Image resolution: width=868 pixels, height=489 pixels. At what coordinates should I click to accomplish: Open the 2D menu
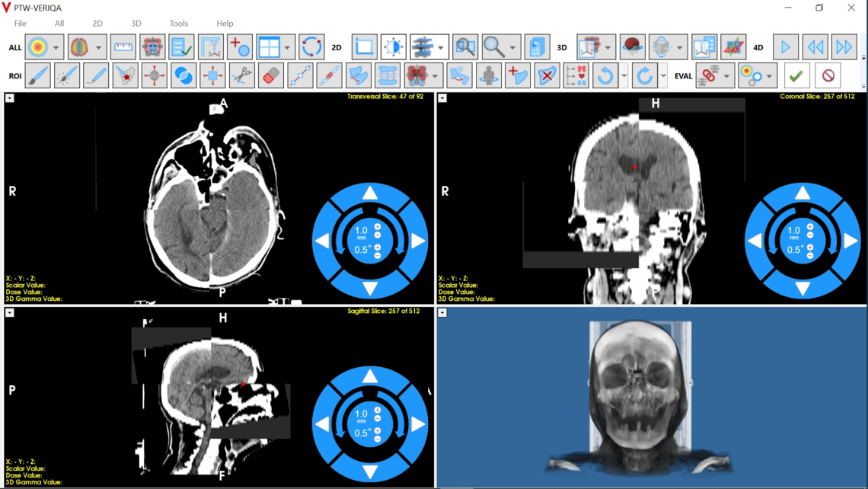click(97, 23)
